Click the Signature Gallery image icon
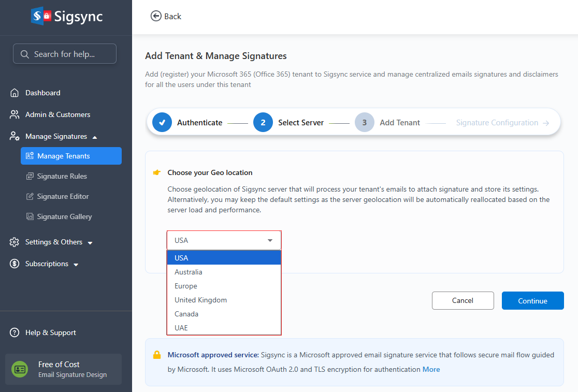The height and width of the screenshot is (392, 578). tap(30, 216)
